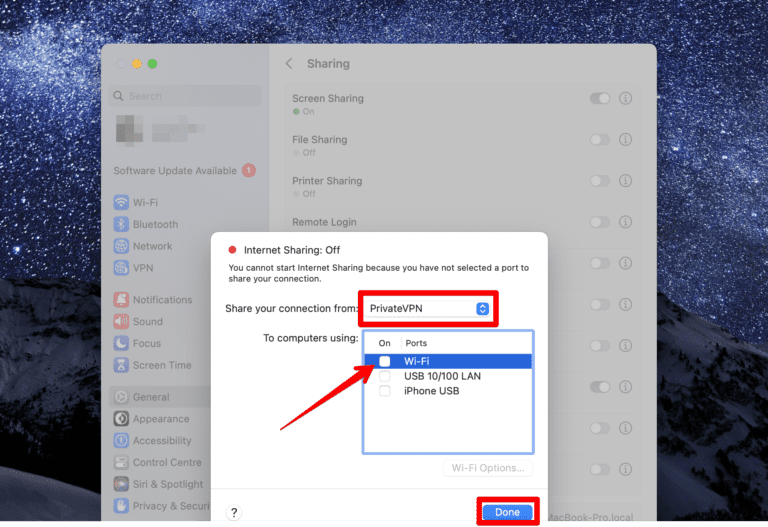Select the Network globe icon

click(x=121, y=246)
